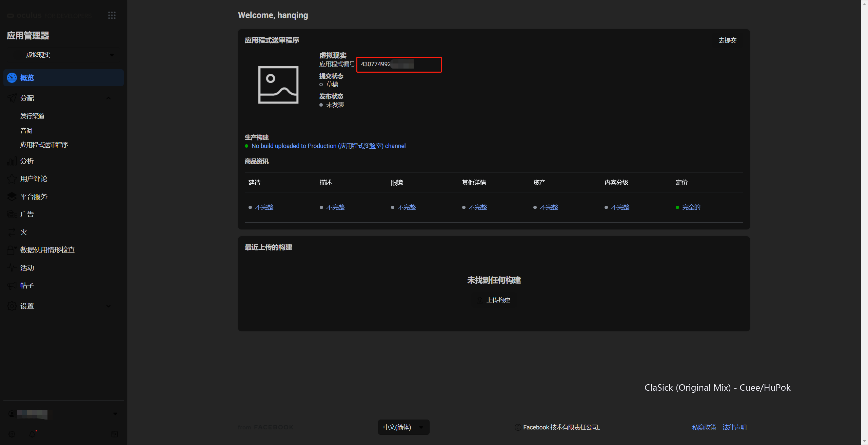Open 音调 under 分配
The height and width of the screenshot is (445, 868).
[x=26, y=131]
